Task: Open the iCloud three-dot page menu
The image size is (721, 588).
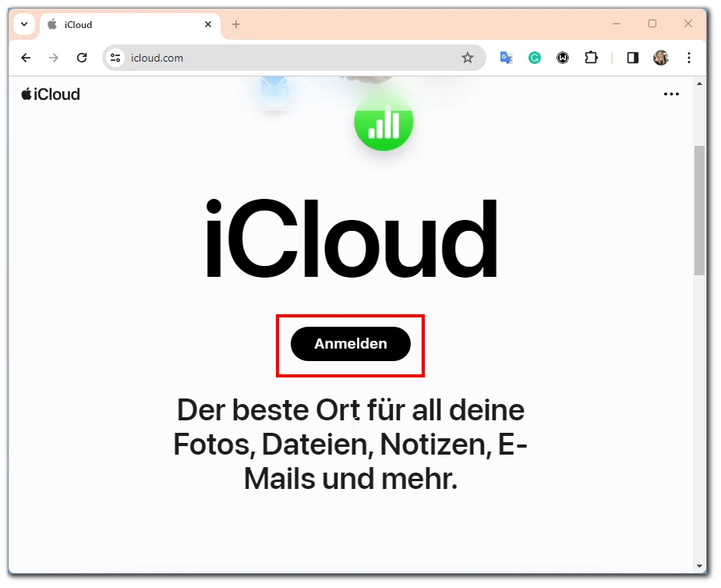Action: (x=671, y=94)
